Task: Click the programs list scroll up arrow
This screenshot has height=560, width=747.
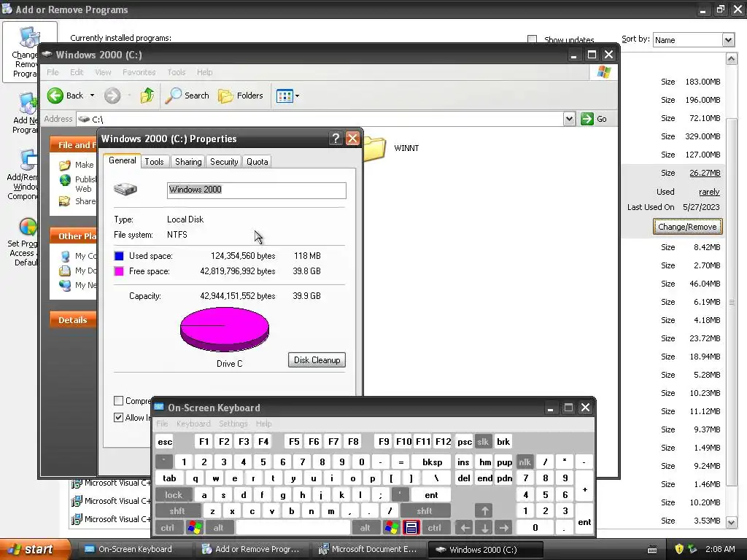Action: (731, 58)
